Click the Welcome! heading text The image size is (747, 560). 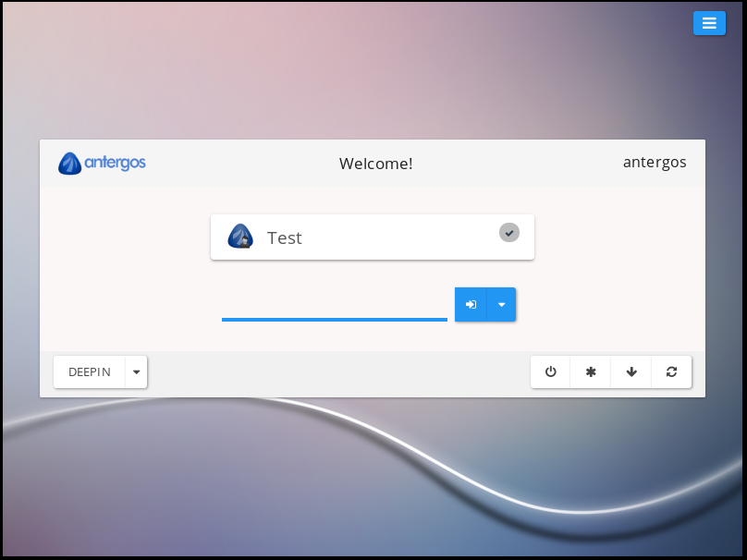coord(375,164)
